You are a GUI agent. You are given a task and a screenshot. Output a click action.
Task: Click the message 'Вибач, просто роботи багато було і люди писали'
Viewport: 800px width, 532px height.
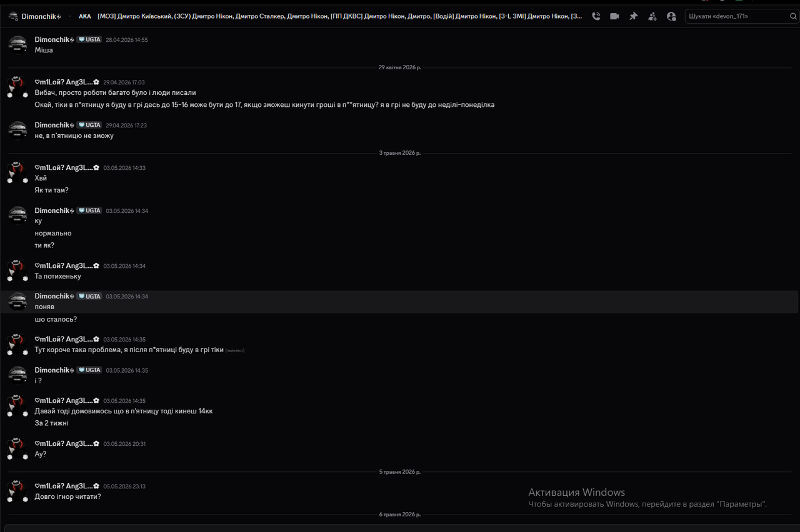tap(115, 92)
